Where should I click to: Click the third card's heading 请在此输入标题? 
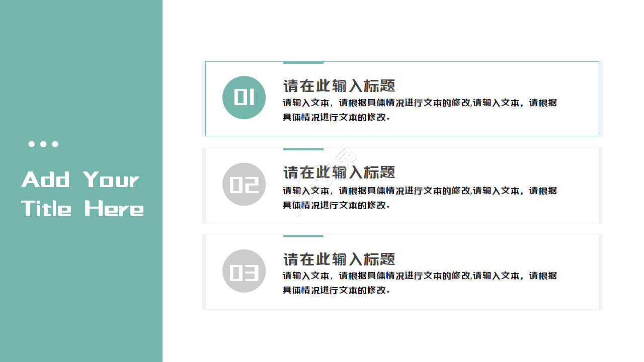pos(339,259)
